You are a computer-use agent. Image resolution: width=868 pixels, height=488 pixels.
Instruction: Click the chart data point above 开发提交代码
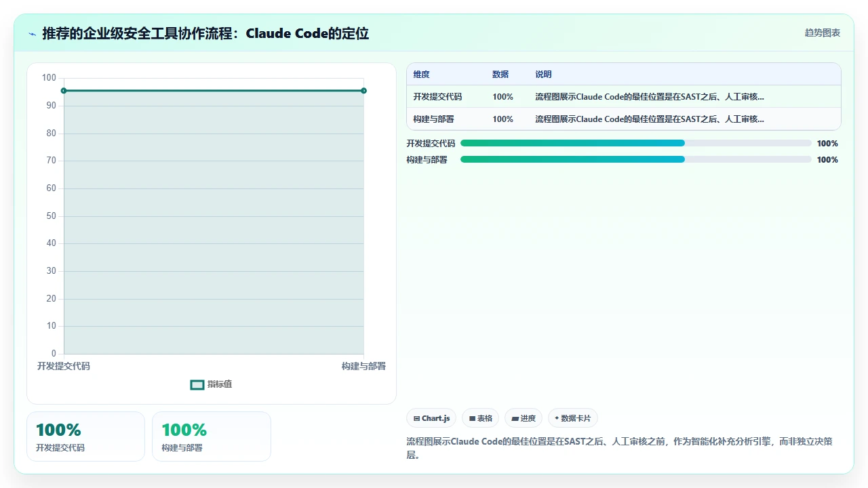pyautogui.click(x=64, y=91)
